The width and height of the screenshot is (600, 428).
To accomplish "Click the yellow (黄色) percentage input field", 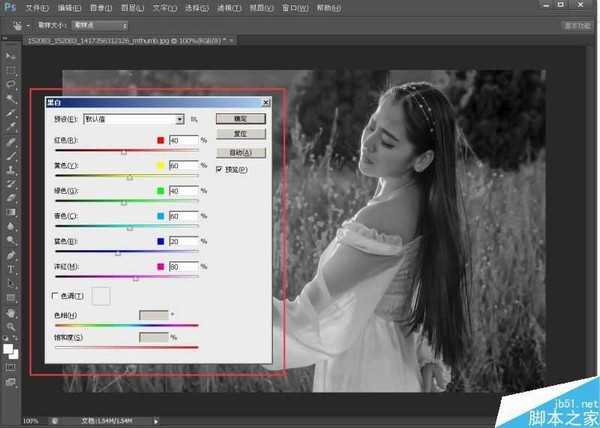I will coord(182,165).
